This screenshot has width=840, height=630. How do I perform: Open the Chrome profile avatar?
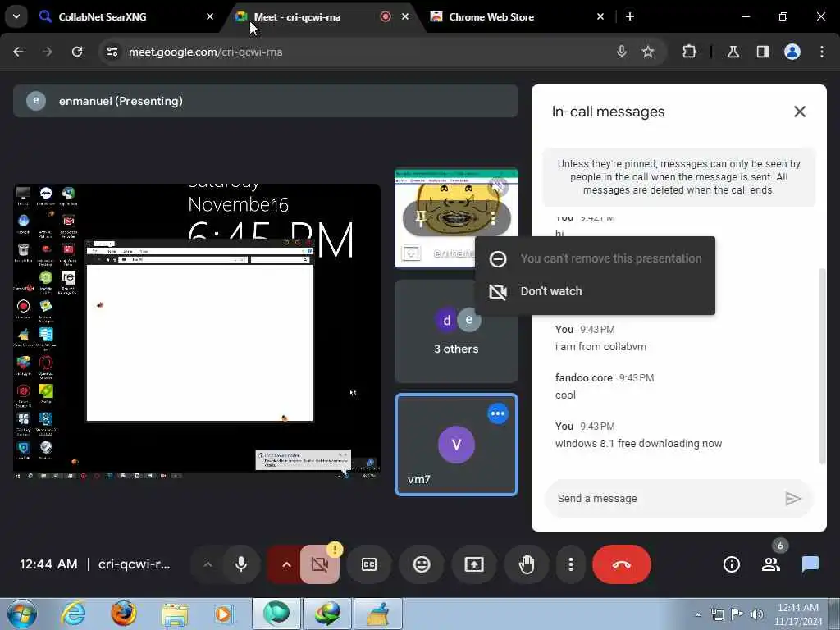click(x=792, y=52)
